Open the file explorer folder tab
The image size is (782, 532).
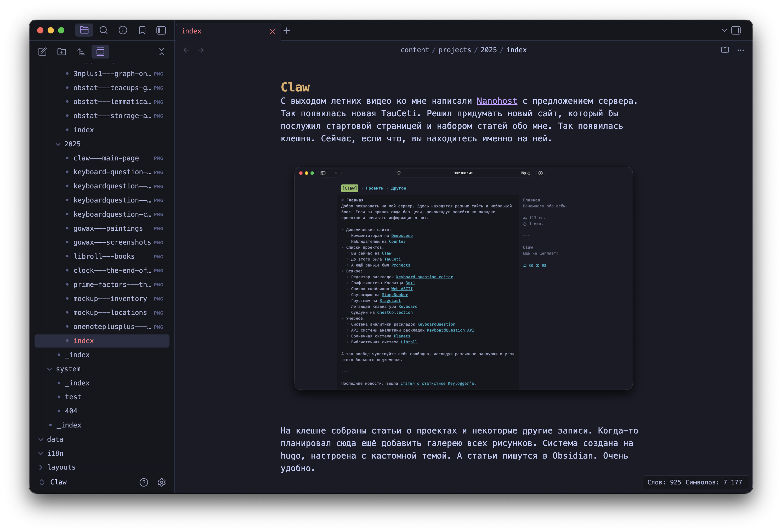[x=84, y=30]
